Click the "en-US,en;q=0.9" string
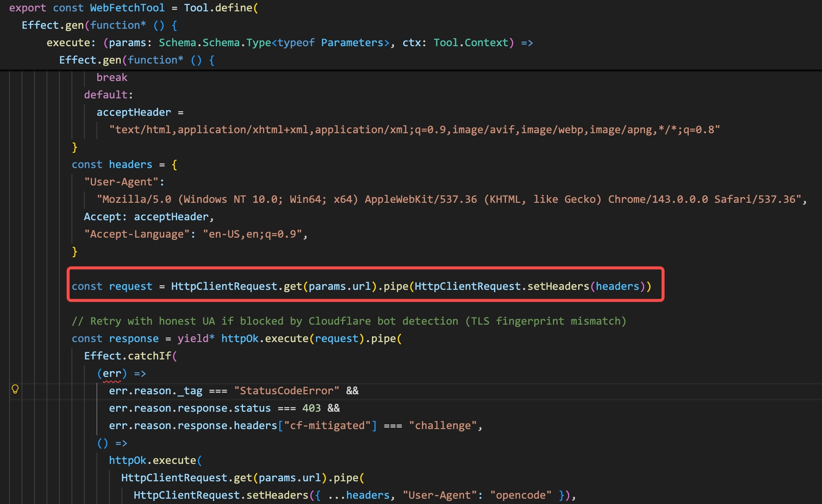Image resolution: width=822 pixels, height=504 pixels. point(252,234)
